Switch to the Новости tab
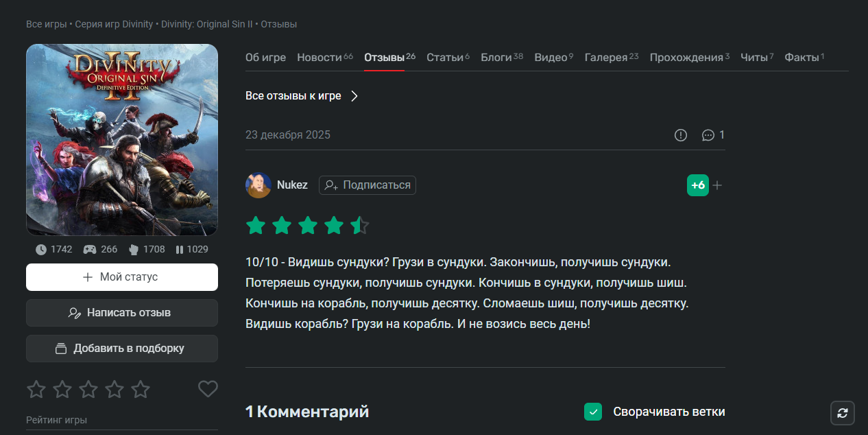Screen dimensions: 868x435 click(x=319, y=58)
